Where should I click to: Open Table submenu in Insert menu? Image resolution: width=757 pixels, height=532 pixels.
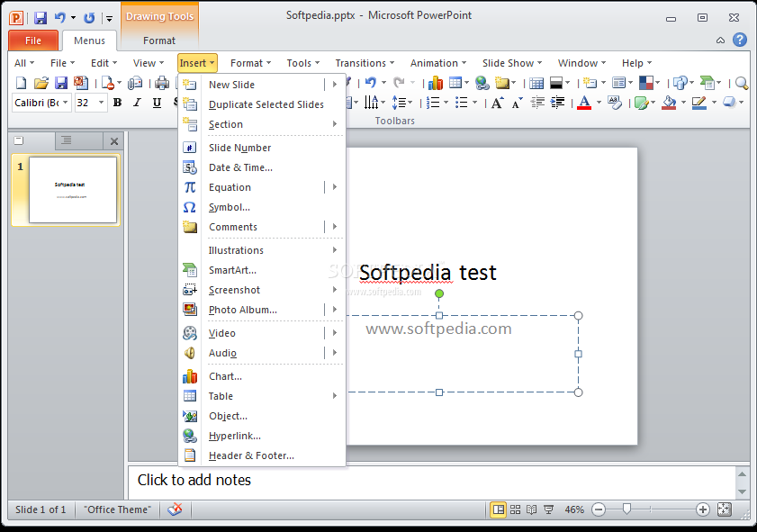[x=262, y=396]
